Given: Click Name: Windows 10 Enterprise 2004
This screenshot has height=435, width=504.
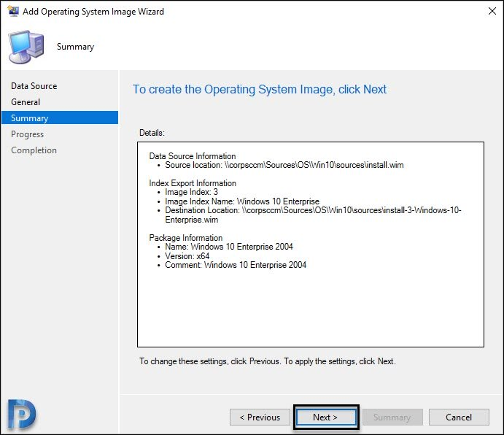Looking at the screenshot, I should point(229,247).
